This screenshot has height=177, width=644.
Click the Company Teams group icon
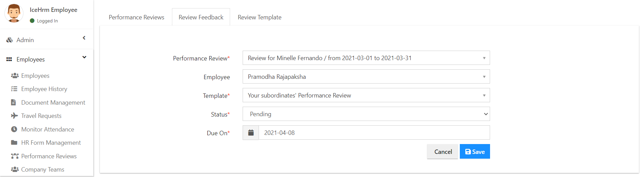point(15,170)
